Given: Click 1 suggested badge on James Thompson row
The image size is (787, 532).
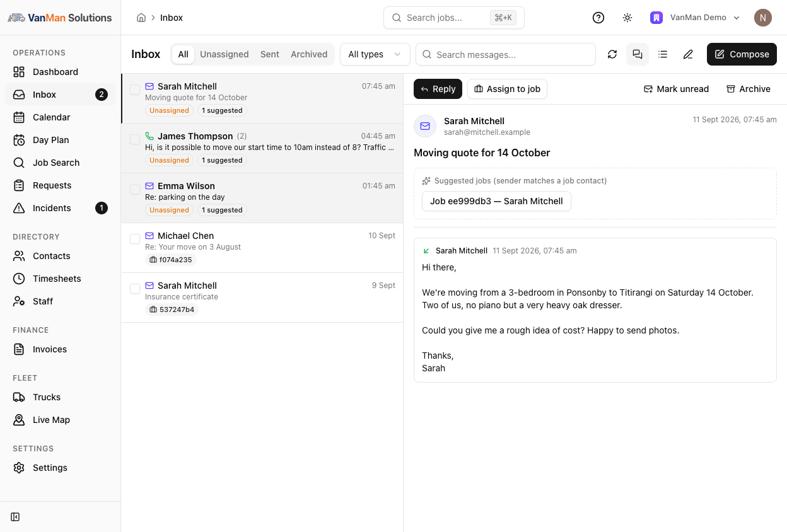Looking at the screenshot, I should 222,160.
